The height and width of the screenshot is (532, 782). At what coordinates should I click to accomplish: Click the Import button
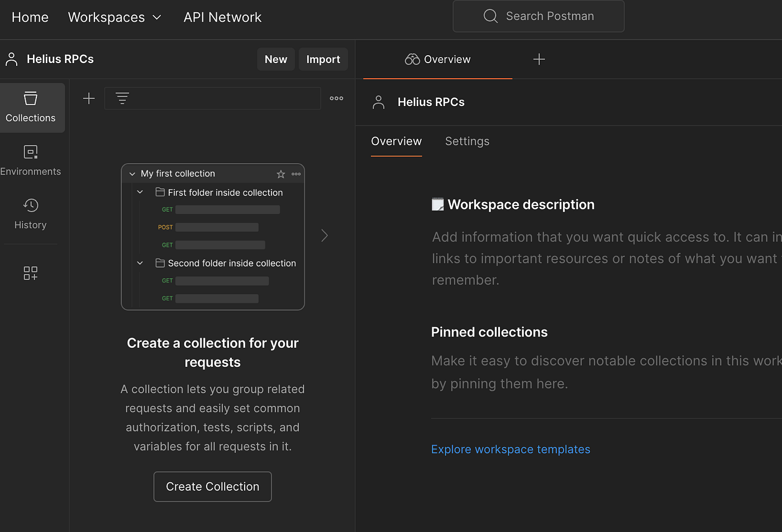click(323, 59)
